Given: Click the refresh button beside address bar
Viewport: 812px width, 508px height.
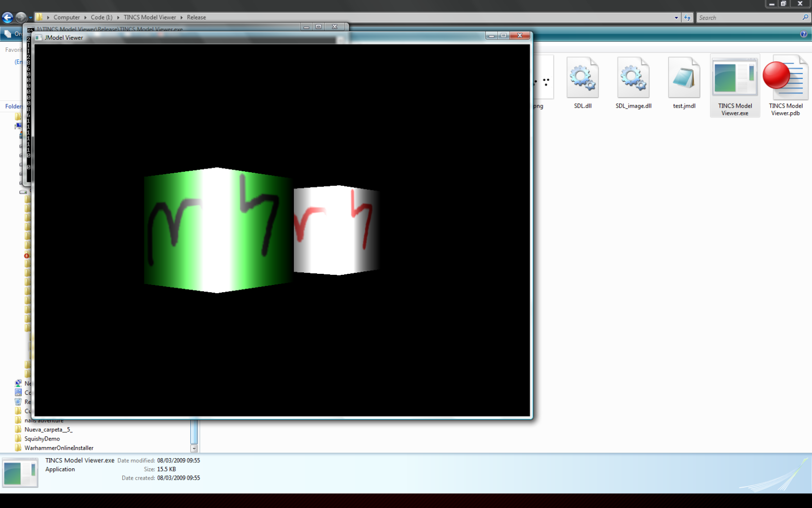Looking at the screenshot, I should (x=687, y=18).
